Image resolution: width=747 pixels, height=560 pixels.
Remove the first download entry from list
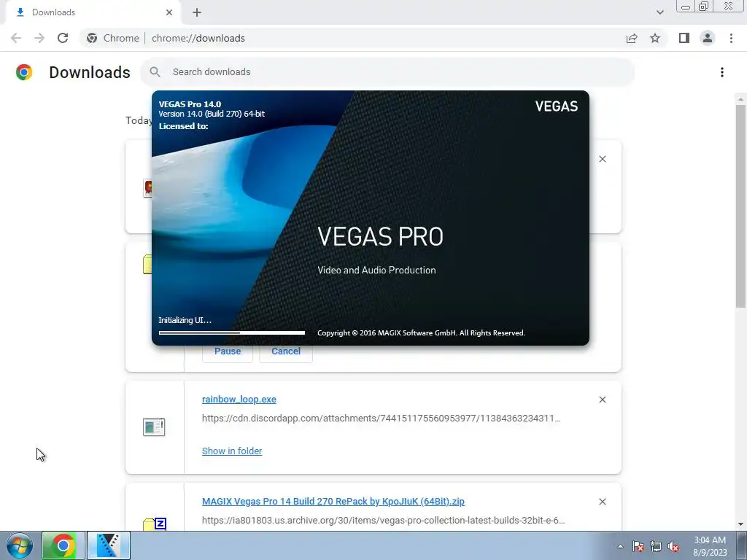pyautogui.click(x=602, y=159)
